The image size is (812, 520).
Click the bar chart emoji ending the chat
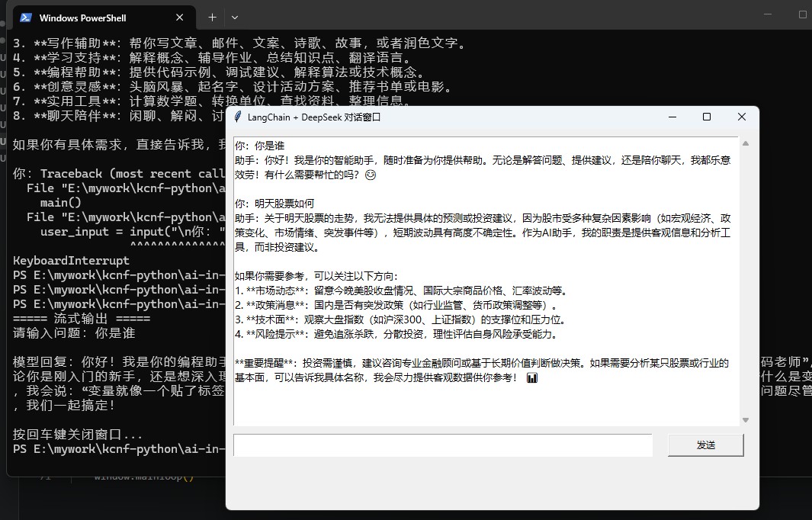pyautogui.click(x=532, y=378)
